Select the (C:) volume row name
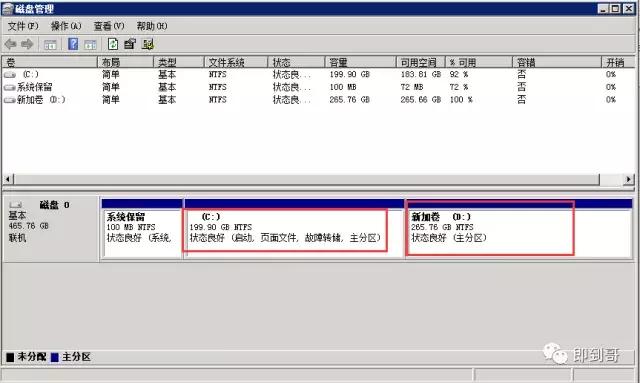 [31, 74]
